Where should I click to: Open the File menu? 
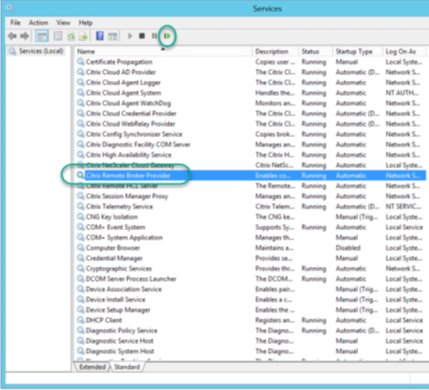[15, 23]
